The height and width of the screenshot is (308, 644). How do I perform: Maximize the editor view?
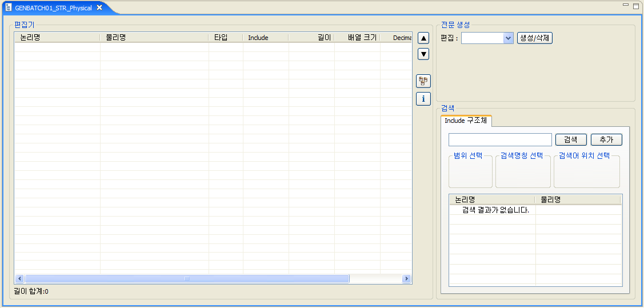point(636,5)
